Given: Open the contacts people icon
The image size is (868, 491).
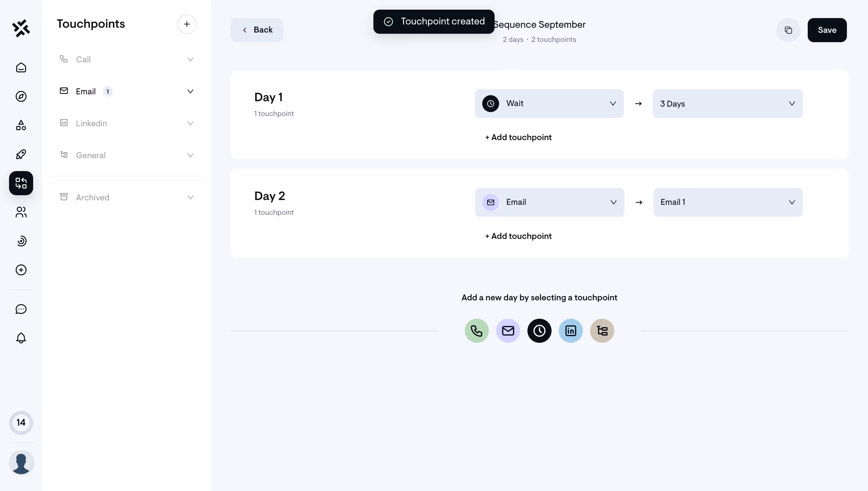Looking at the screenshot, I should coord(21,212).
